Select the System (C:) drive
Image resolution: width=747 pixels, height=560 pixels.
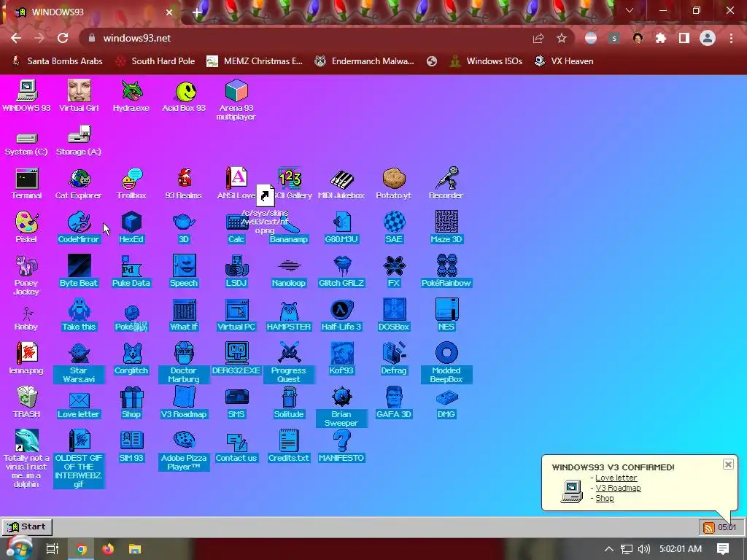tap(27, 144)
